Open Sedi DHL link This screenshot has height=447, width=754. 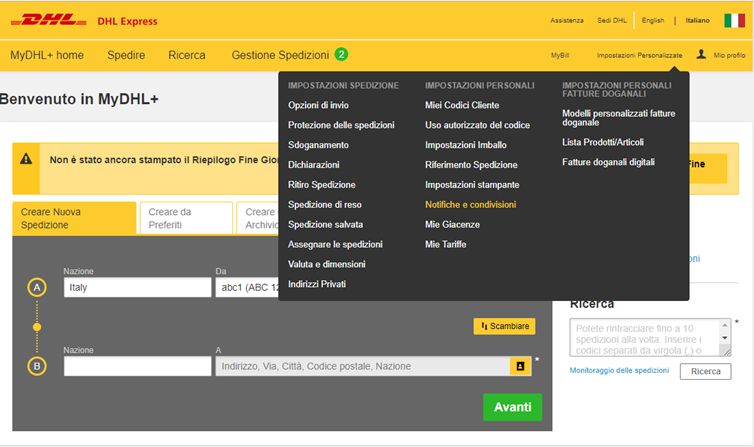(x=612, y=20)
